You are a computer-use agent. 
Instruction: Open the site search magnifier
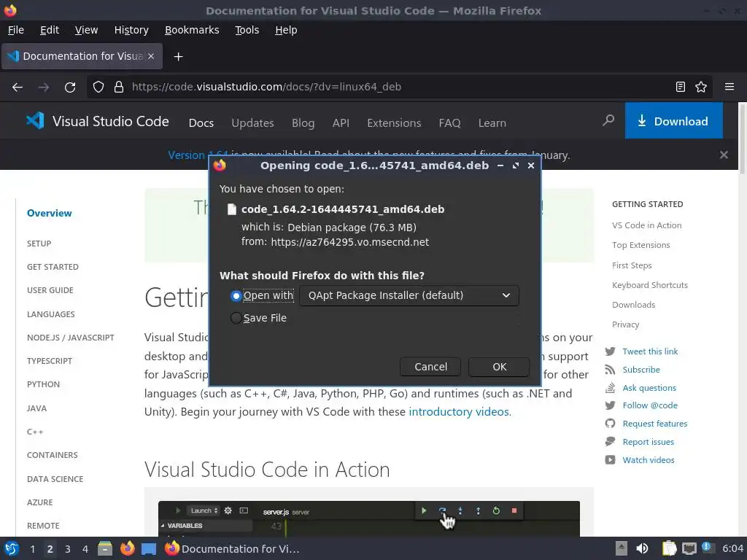[x=608, y=120]
